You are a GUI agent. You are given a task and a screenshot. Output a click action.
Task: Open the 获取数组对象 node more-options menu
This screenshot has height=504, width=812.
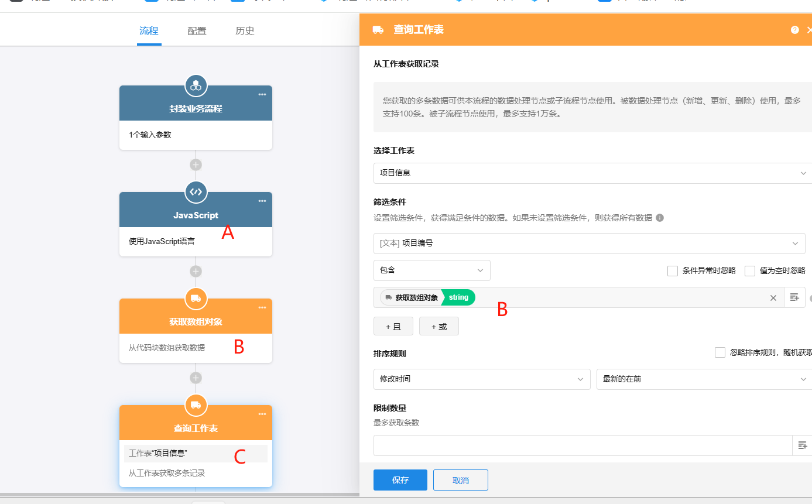coord(262,308)
